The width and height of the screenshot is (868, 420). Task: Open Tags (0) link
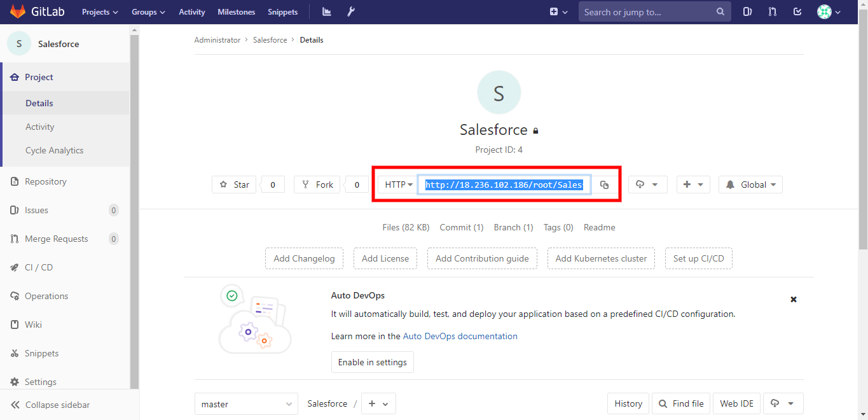pyautogui.click(x=558, y=227)
